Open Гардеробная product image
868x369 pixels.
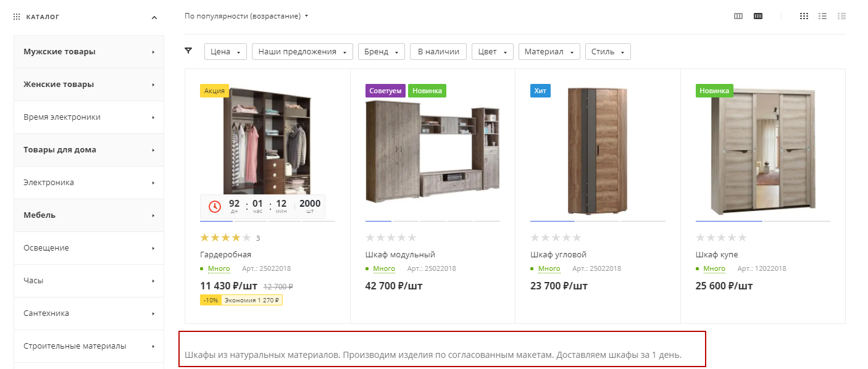(267, 142)
